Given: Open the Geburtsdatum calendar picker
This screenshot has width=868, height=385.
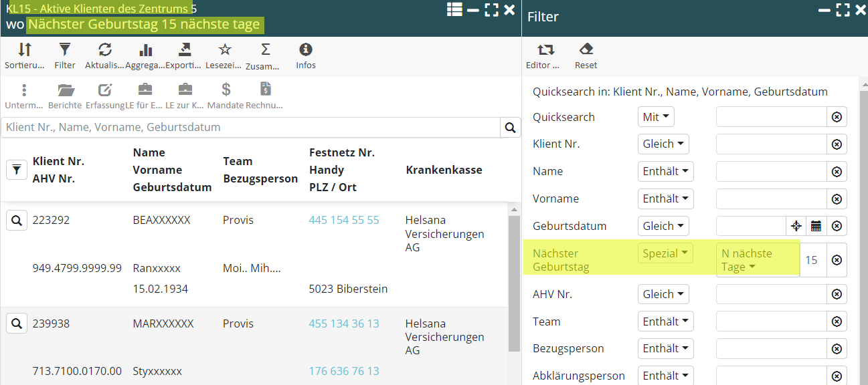Looking at the screenshot, I should (x=816, y=226).
